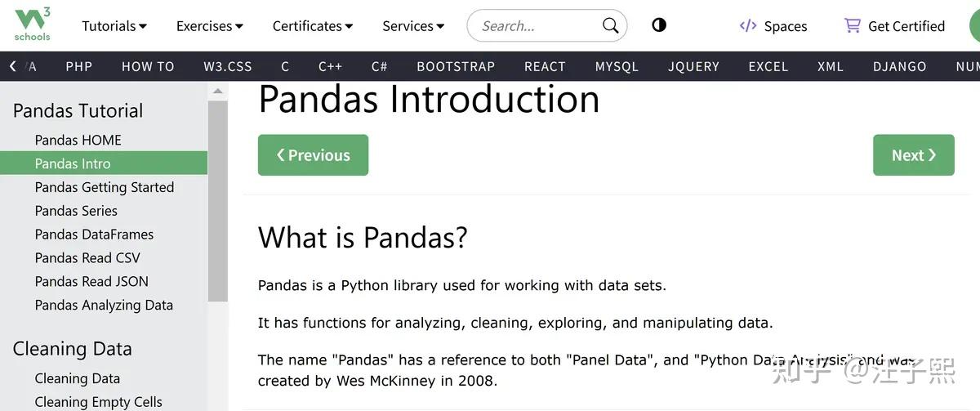Click left arrow in language bar
The width and height of the screenshot is (980, 411).
12,66
